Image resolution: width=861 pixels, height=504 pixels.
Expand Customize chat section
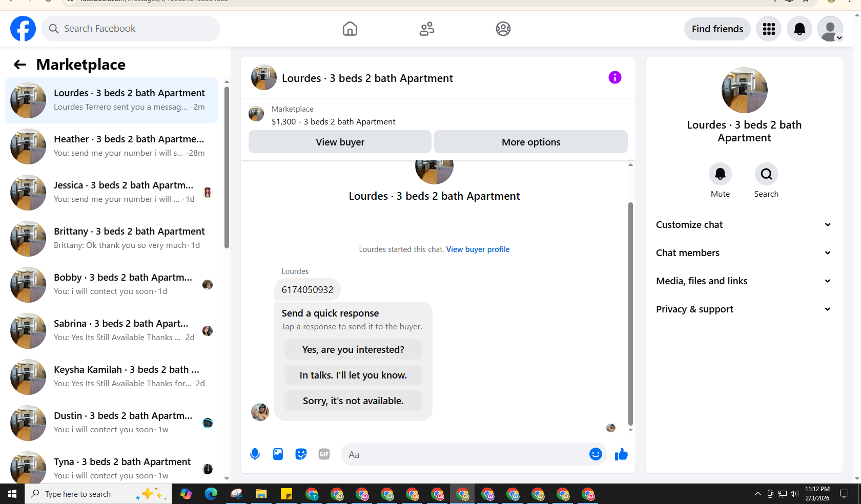[744, 225]
